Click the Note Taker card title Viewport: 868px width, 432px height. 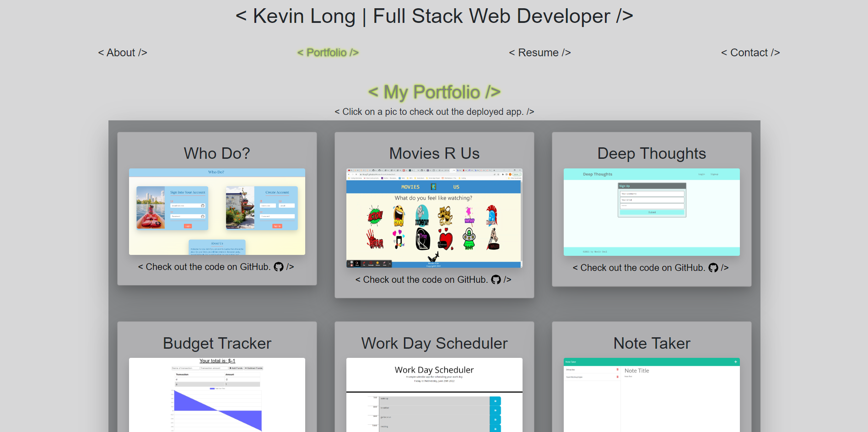(x=651, y=343)
